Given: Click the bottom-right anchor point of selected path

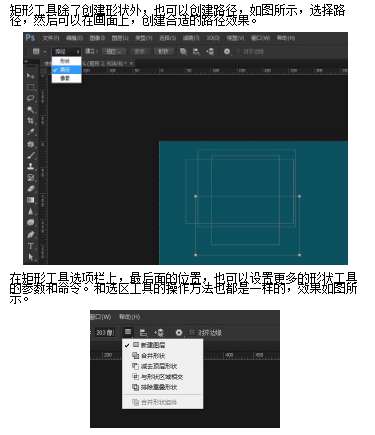Looking at the screenshot, I should pyautogui.click(x=299, y=255).
